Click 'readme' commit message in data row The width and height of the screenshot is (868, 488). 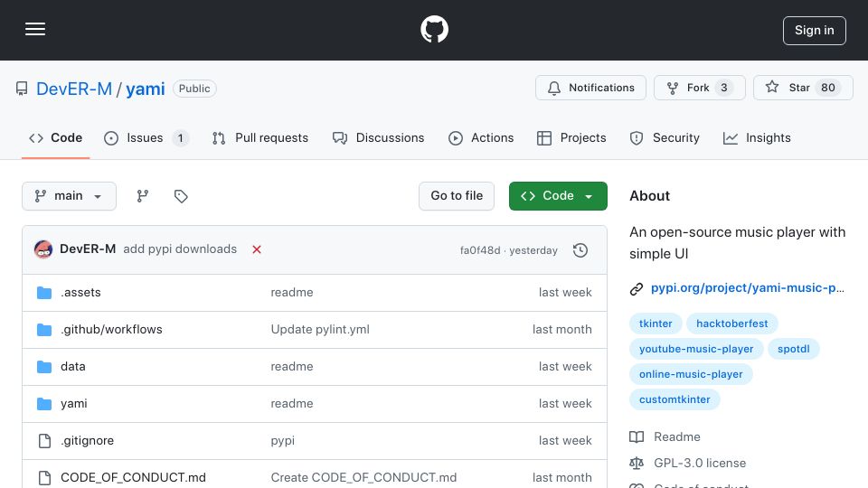click(x=292, y=366)
